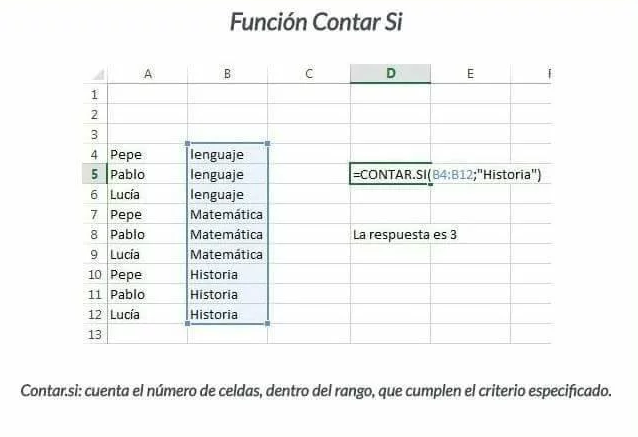638x437 pixels.
Task: Click top-right handle of range selection
Action: 267,144
